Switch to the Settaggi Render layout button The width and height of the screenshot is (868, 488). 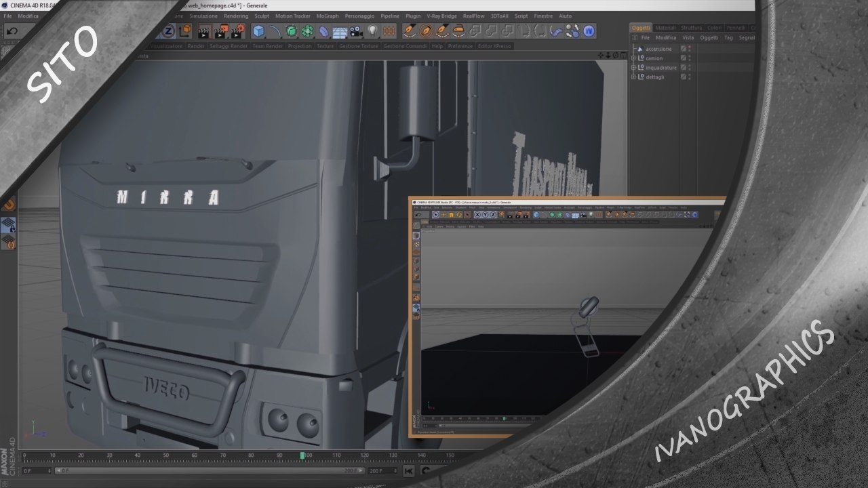click(229, 46)
